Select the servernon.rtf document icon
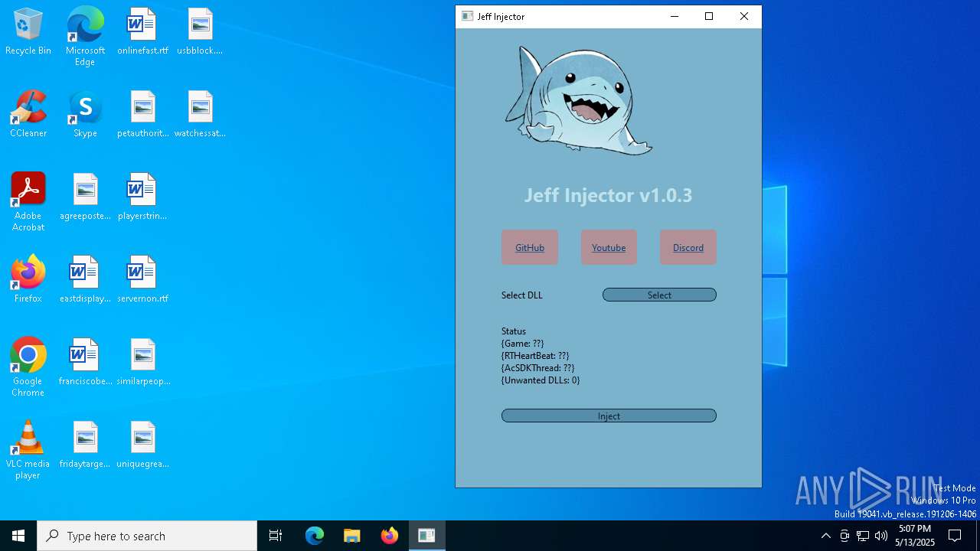The image size is (980, 551). (142, 279)
